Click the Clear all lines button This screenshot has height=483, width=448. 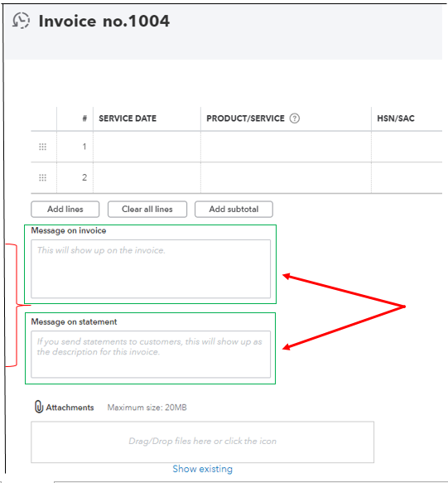click(147, 209)
